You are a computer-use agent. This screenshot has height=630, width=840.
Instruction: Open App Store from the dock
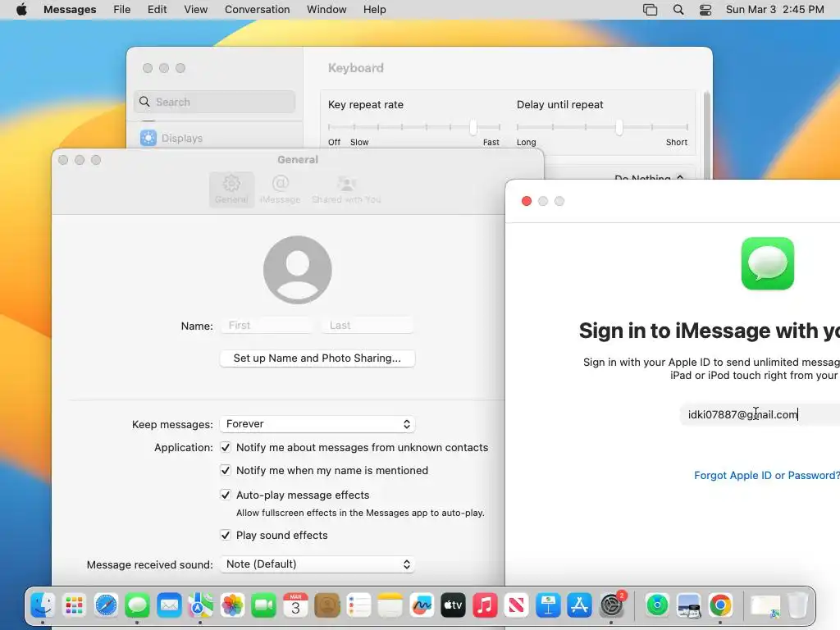click(x=580, y=605)
